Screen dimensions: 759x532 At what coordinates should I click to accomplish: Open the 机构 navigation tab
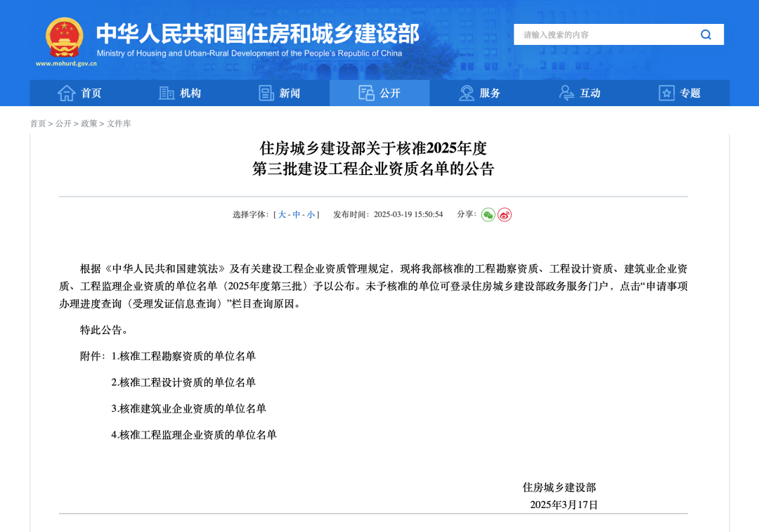click(x=180, y=93)
